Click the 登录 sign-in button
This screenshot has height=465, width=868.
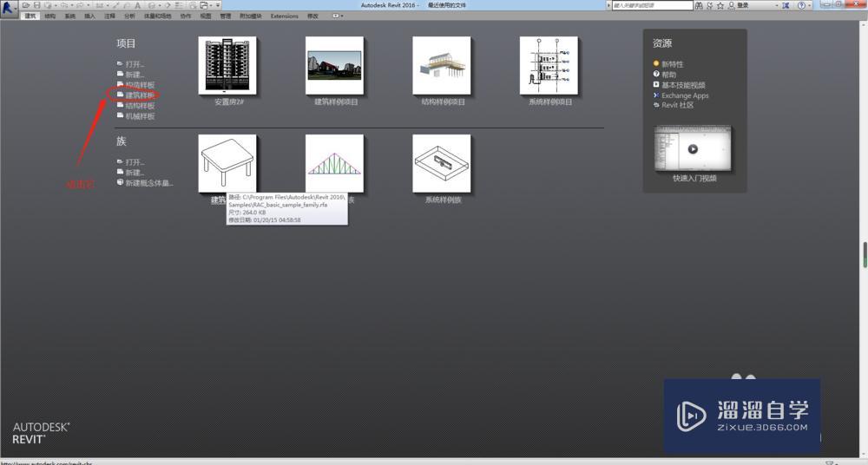click(x=739, y=5)
